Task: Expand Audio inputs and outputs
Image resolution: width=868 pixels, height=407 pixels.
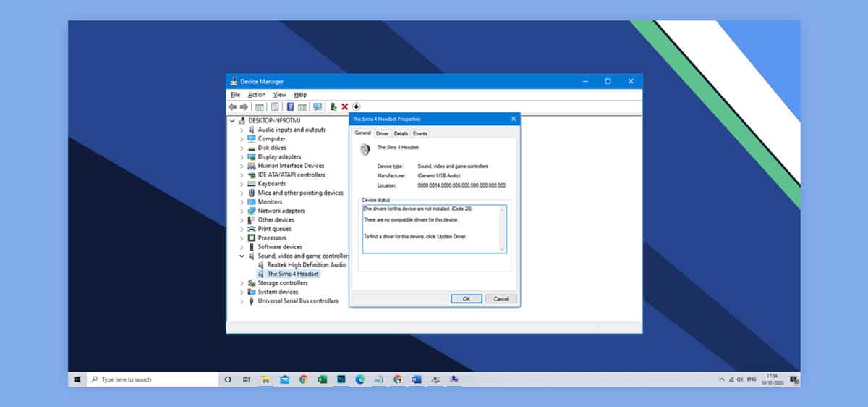Action: point(242,130)
